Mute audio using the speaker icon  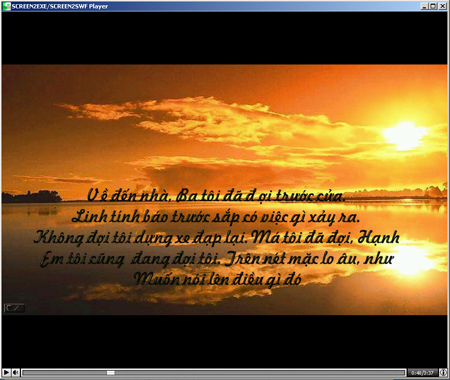[16, 372]
